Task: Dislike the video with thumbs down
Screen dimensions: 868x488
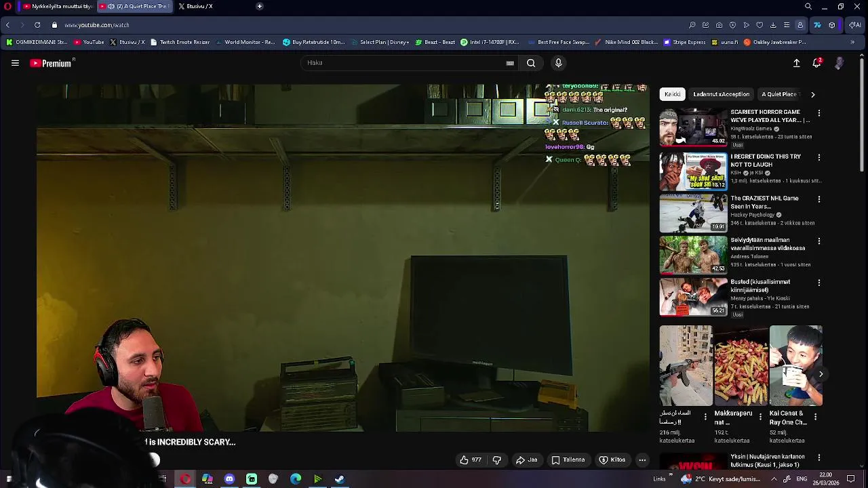Action: tap(497, 460)
